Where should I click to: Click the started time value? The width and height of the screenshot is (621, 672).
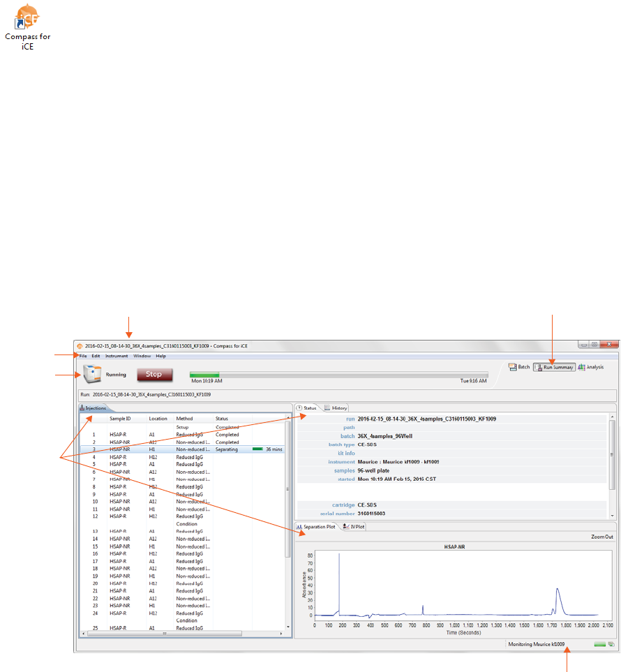pyautogui.click(x=396, y=479)
